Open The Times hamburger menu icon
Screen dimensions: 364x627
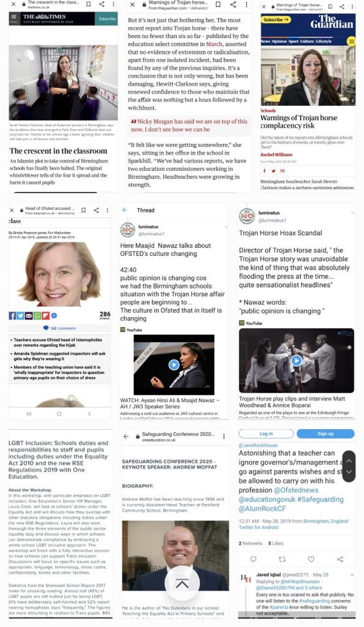(13, 17)
